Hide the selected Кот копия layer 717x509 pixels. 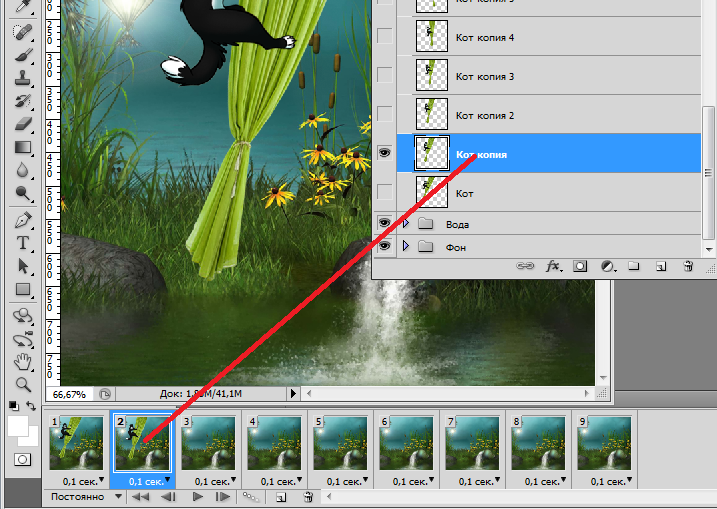tap(385, 152)
